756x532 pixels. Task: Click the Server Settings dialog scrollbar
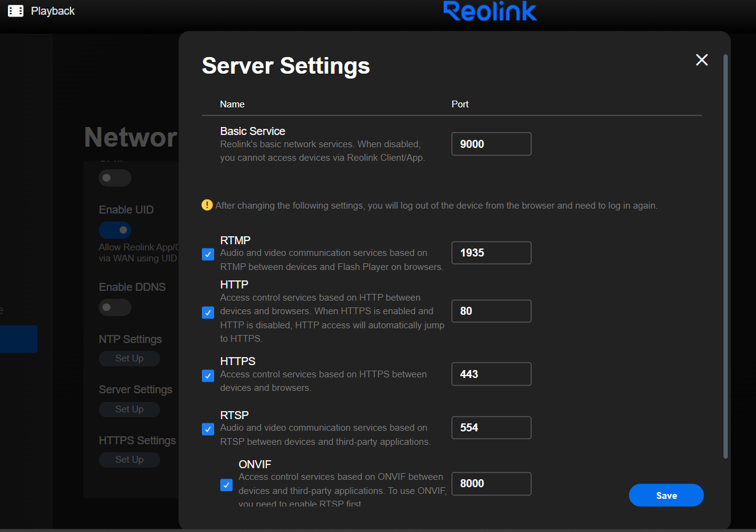(726, 256)
